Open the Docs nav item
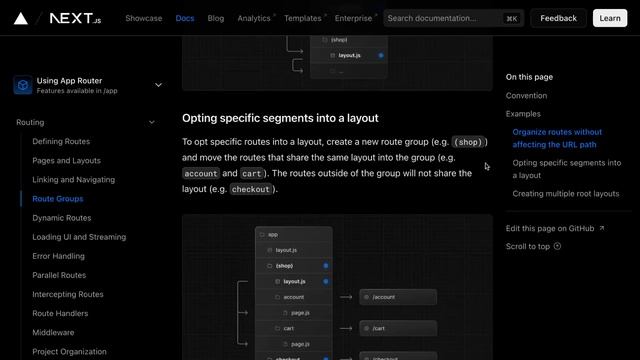Viewport: 640px width, 360px height. coord(185,18)
